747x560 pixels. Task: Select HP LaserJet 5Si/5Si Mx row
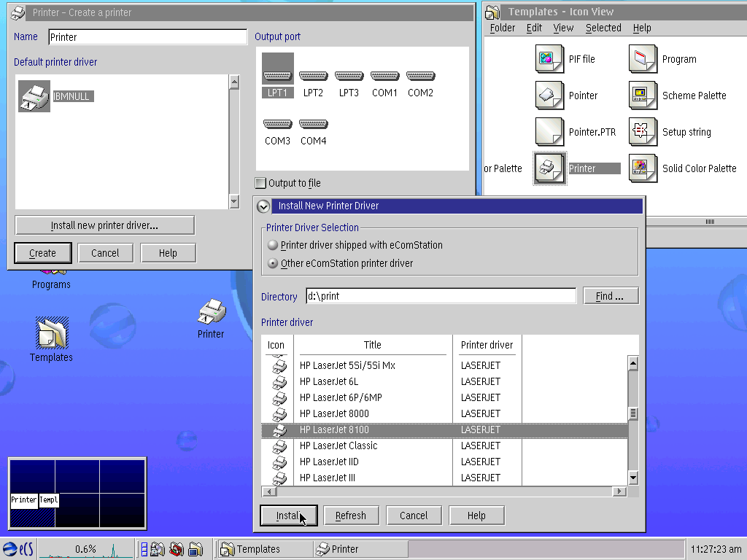tap(444, 366)
